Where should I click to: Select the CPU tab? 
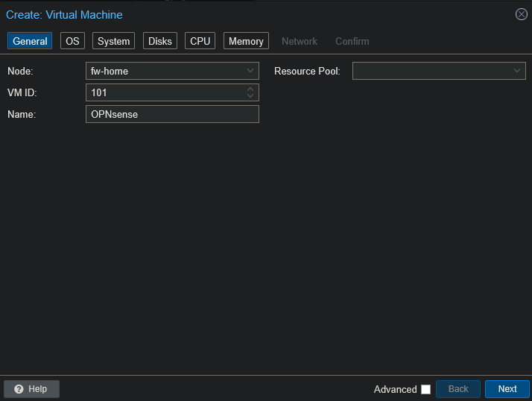[200, 41]
